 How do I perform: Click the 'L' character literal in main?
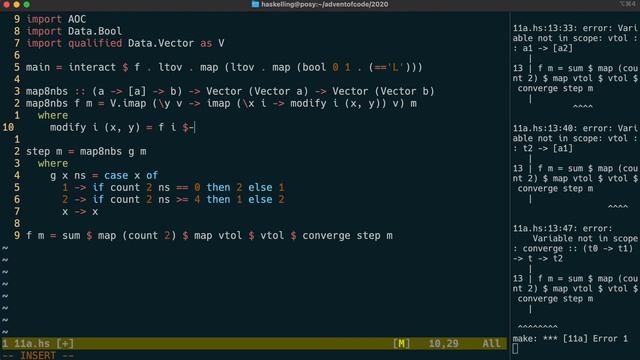(395, 67)
